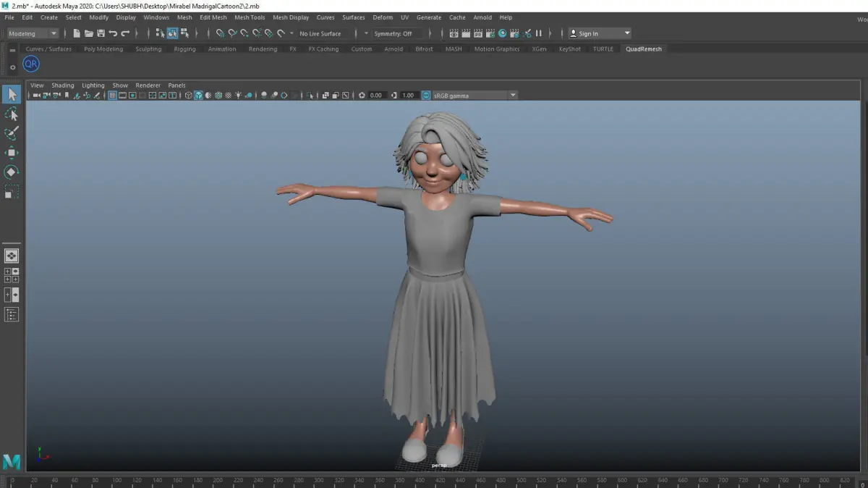Pause Viewport 2.0 display

point(538,33)
